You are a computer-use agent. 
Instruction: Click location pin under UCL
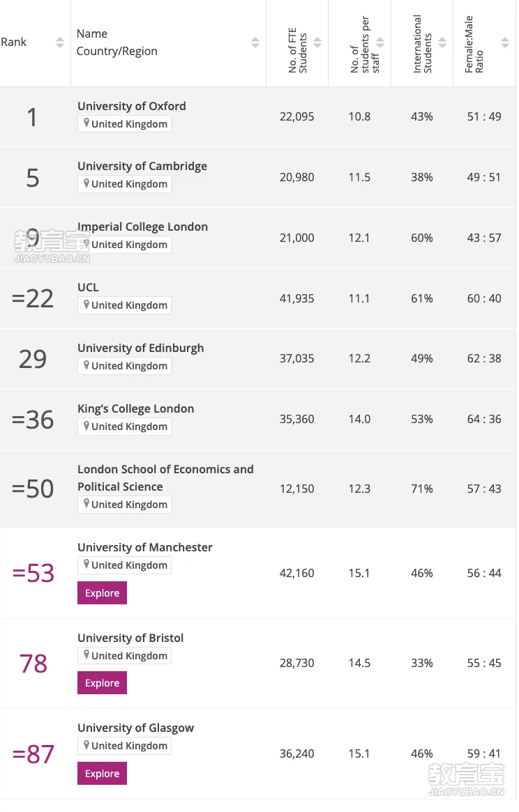[86, 305]
